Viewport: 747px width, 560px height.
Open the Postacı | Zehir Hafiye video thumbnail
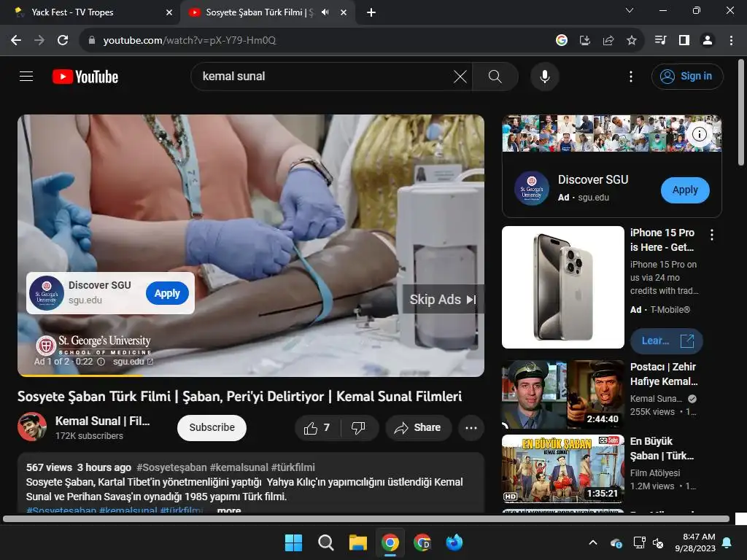tap(562, 394)
